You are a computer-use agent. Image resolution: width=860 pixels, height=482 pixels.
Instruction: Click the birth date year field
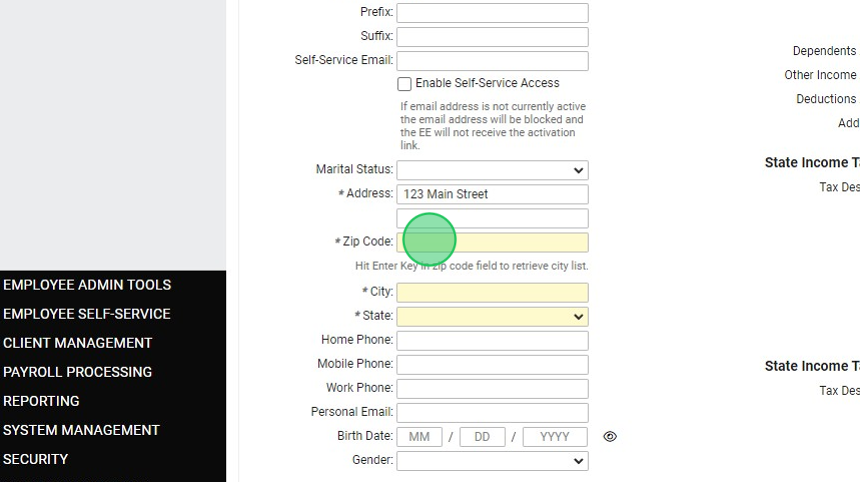[555, 437]
